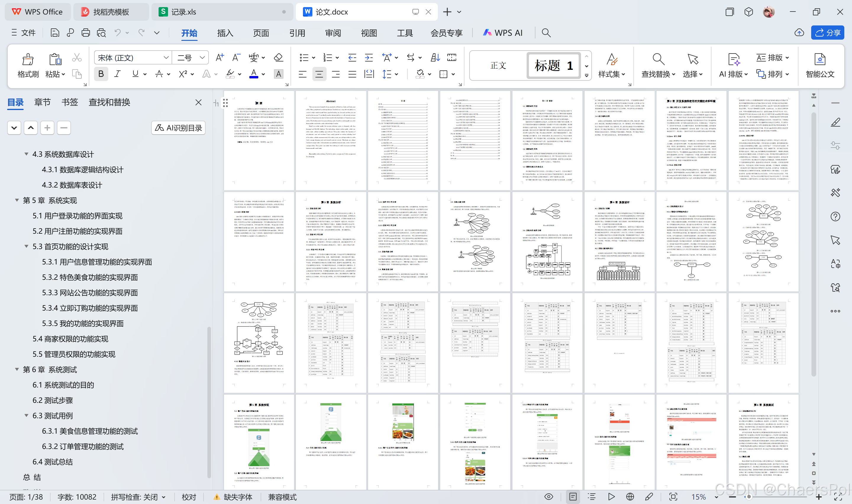Click the Find and Replace (查找替换) icon
852x504 pixels.
659,59
